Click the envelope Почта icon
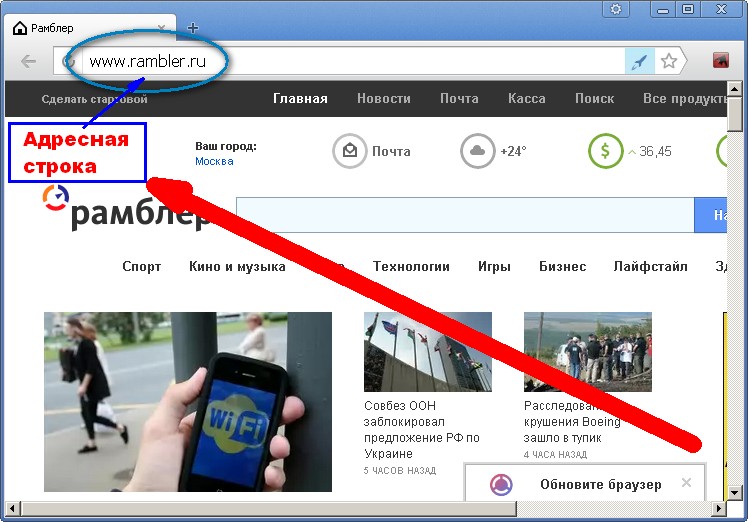748x522 pixels. 349,152
